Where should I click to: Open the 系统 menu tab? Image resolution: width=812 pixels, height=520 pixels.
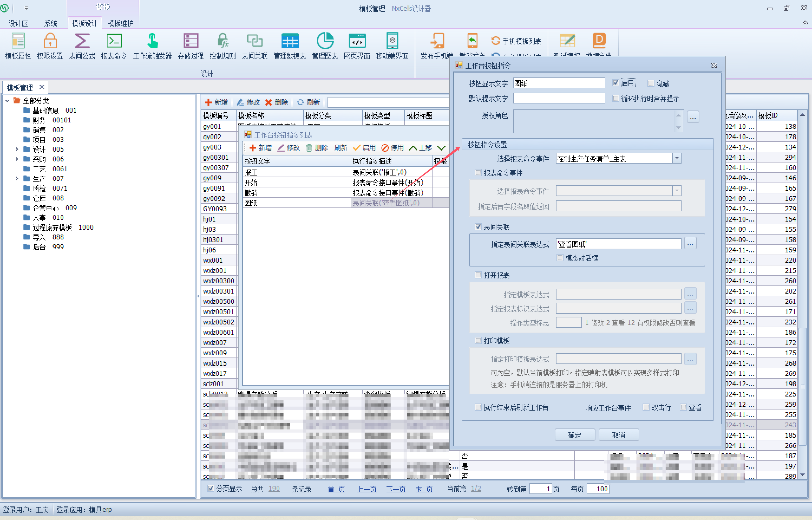tap(51, 23)
